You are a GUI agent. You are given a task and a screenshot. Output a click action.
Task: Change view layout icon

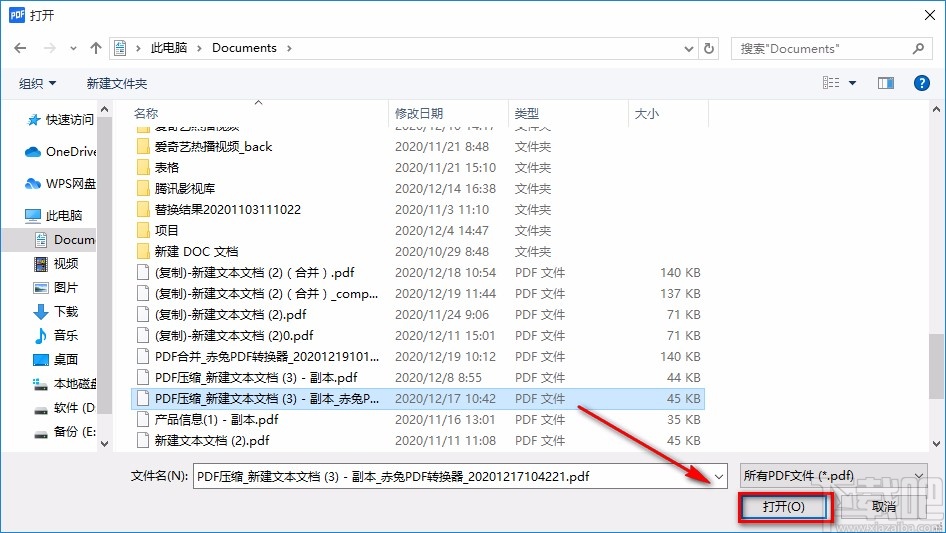(x=831, y=83)
